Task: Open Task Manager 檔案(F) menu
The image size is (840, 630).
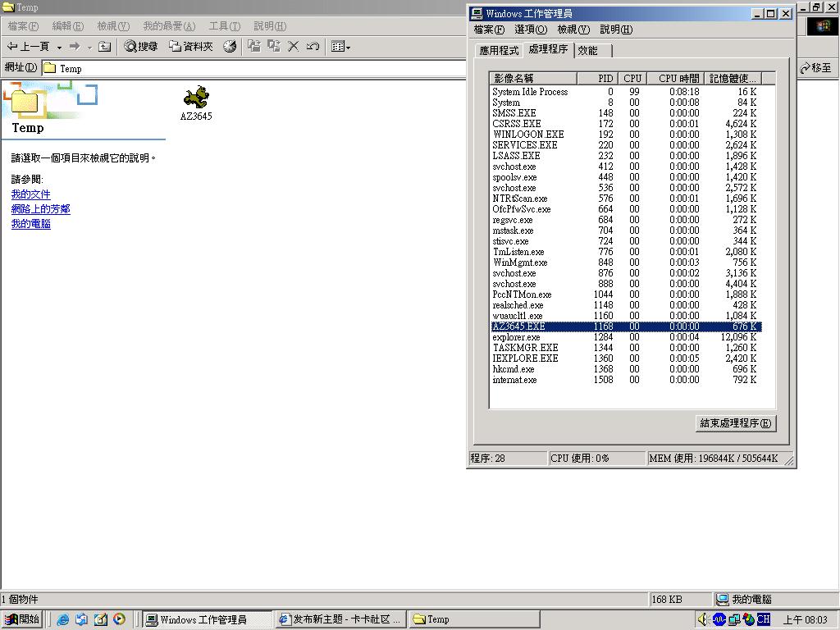Action: 489,30
